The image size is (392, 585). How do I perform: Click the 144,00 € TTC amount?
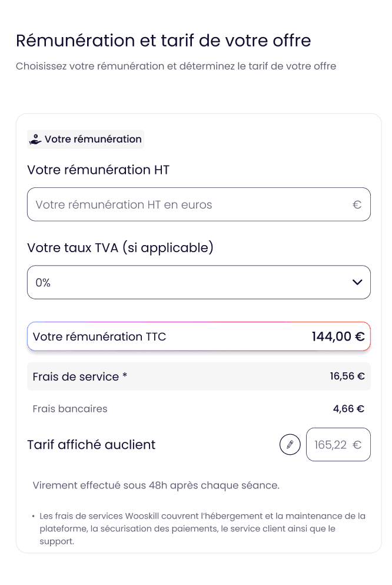click(x=338, y=337)
